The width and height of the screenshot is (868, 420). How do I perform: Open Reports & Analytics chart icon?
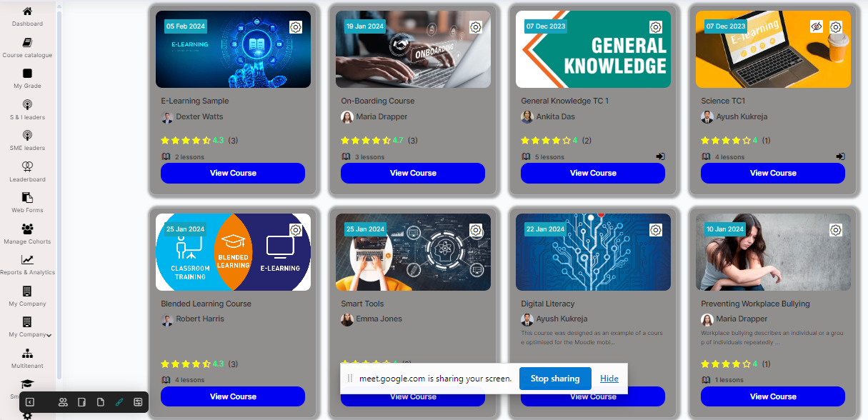click(27, 260)
